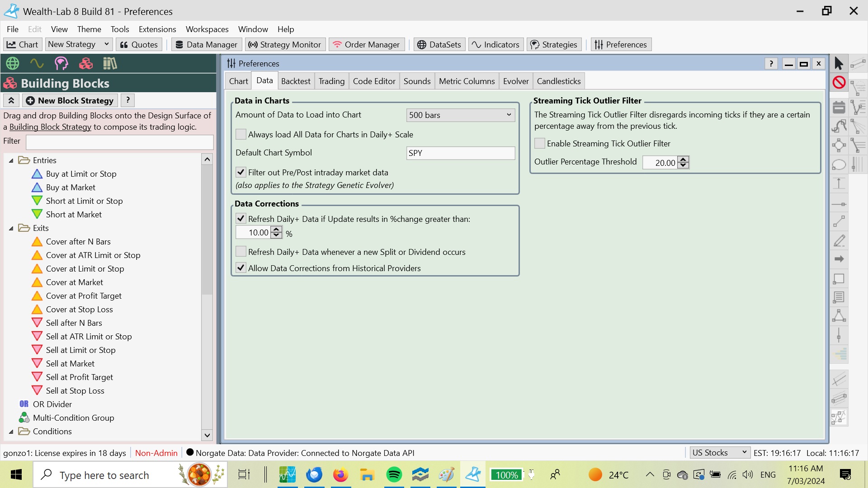Enable Refresh Daily+ Data on Split or Dividend
Screen dimensions: 868x488
click(241, 252)
